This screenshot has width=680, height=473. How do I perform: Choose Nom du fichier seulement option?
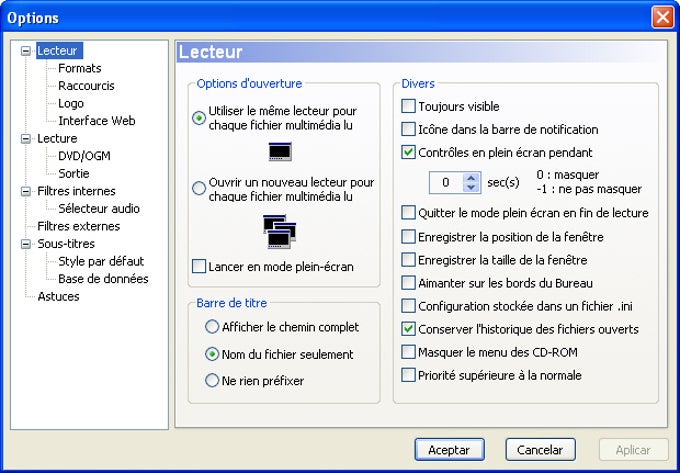pos(212,354)
